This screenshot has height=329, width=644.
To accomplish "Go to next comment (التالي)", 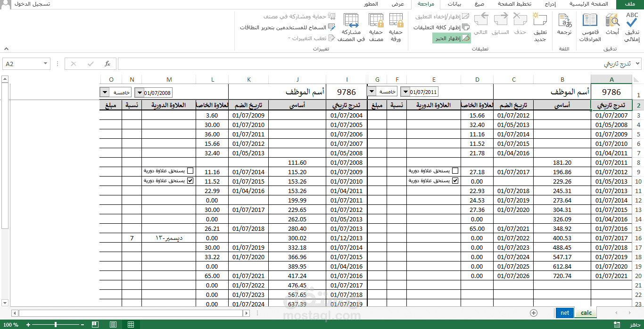I will point(480,24).
